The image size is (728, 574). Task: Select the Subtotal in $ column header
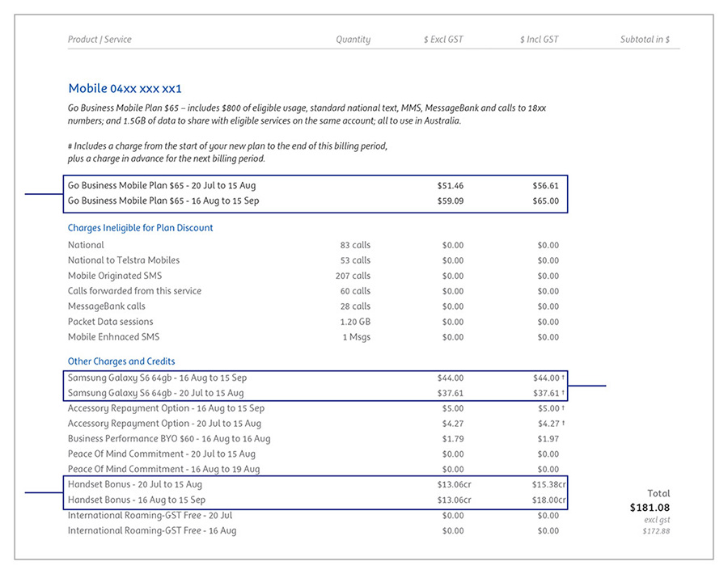coord(645,40)
